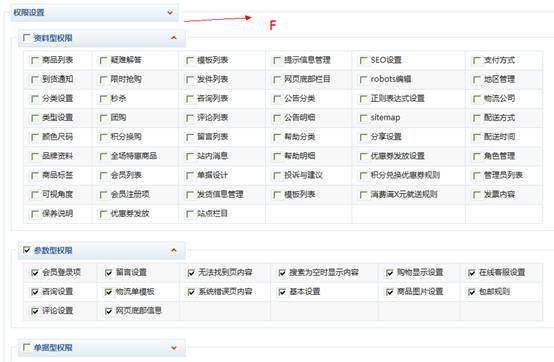
Task: Untick 无法找到页内容 checkbox
Action: 191,273
